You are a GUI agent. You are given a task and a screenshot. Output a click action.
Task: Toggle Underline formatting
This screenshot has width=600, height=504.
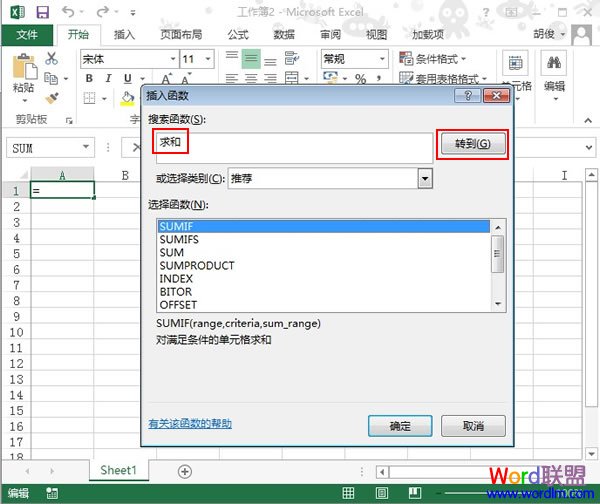(x=128, y=78)
